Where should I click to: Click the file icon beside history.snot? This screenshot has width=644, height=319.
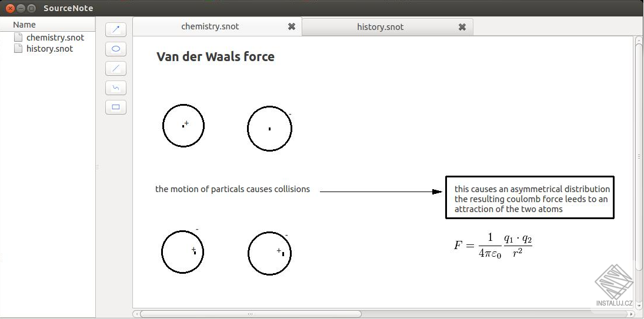[x=18, y=48]
